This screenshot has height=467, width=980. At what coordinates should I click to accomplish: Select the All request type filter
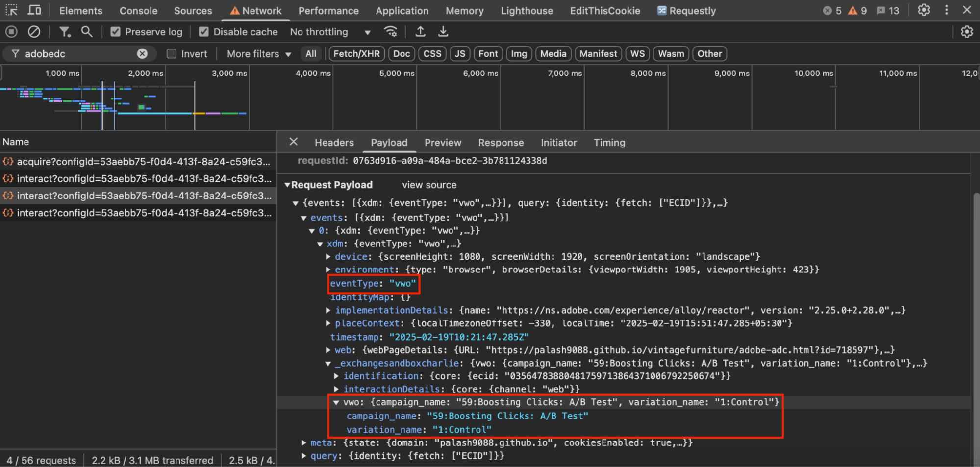click(311, 54)
